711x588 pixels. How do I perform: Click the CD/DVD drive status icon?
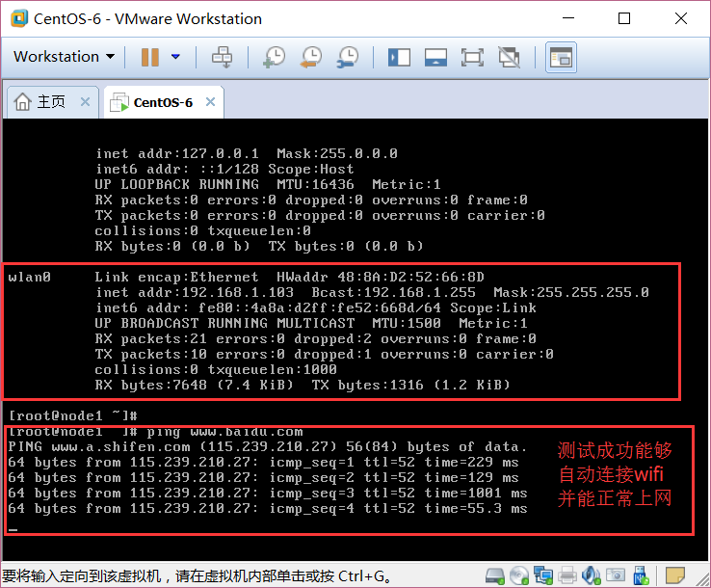click(519, 575)
